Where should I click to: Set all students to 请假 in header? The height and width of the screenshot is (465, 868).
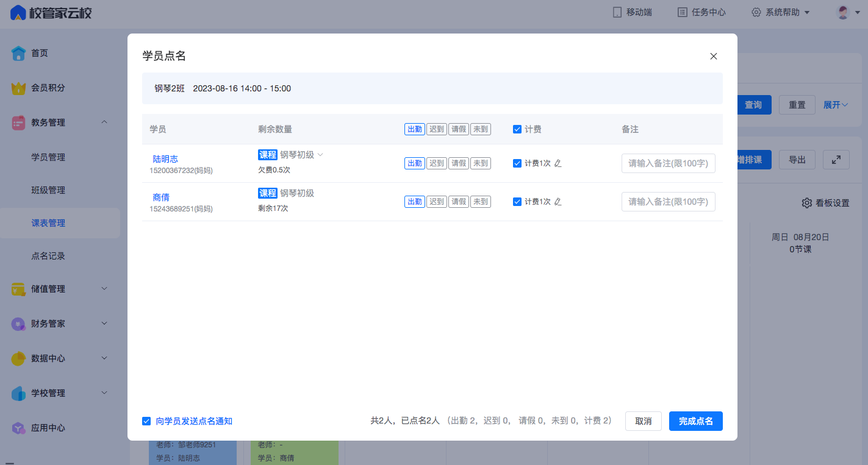459,129
